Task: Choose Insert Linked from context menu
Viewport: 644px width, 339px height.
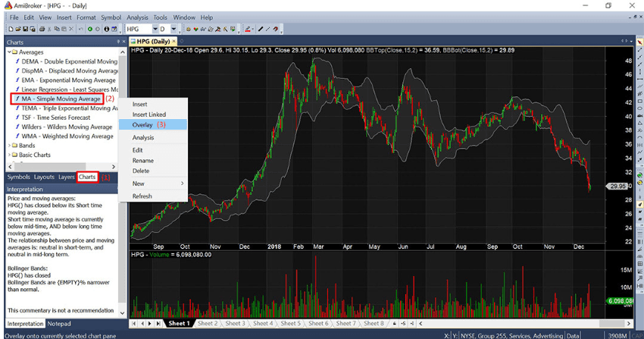Action: (x=153, y=115)
